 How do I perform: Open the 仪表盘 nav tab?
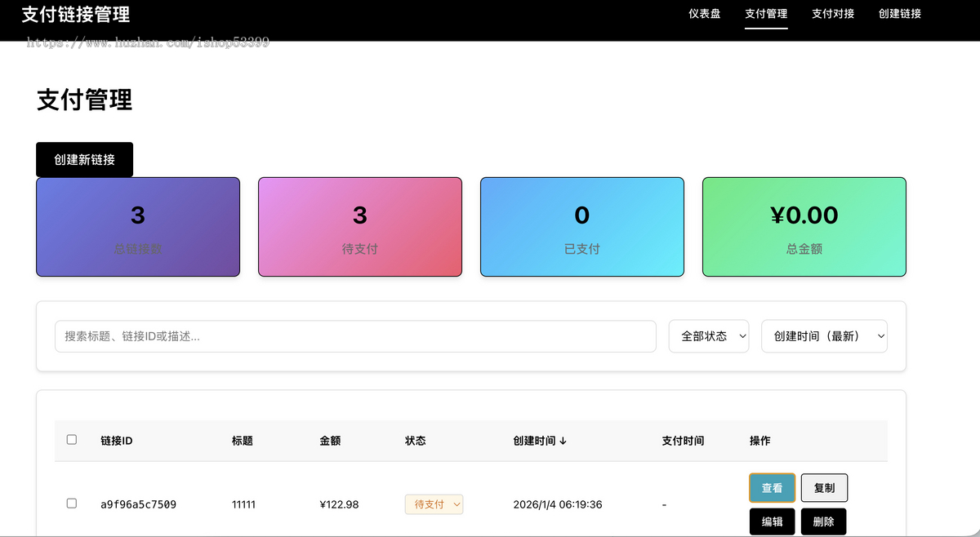[x=704, y=14]
